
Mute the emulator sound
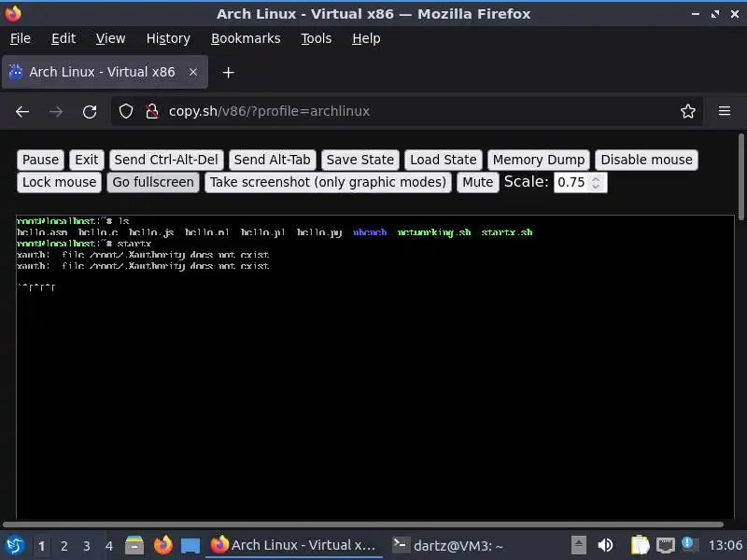coord(478,182)
